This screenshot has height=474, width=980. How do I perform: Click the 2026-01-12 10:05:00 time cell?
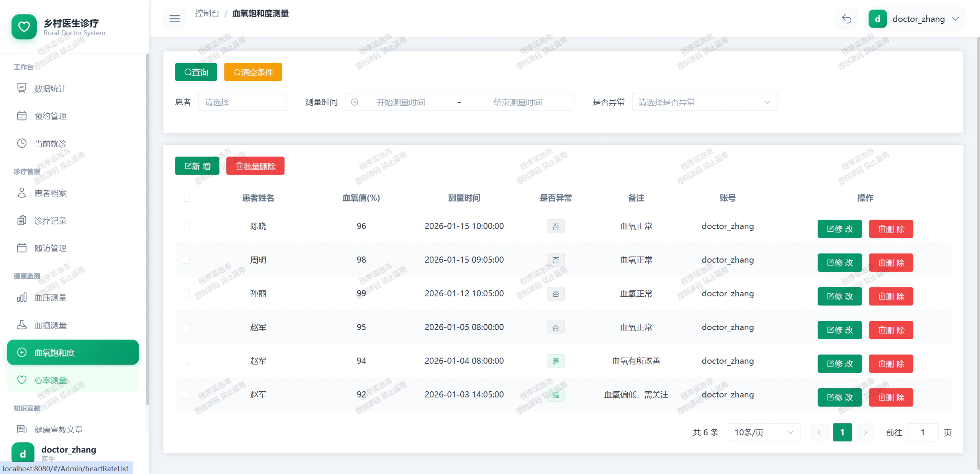(x=464, y=294)
